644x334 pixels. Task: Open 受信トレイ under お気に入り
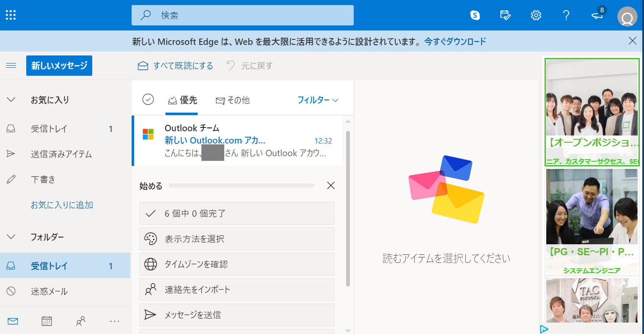[x=65, y=129]
